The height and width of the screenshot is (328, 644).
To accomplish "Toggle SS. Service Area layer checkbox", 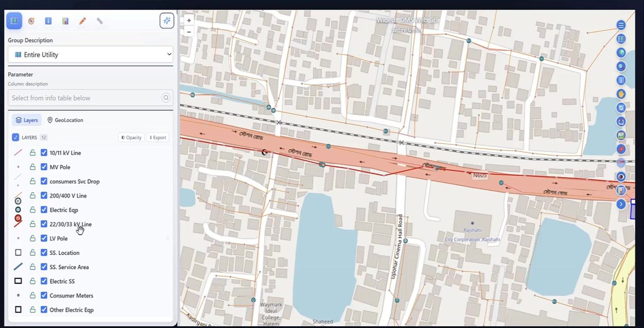I will pos(44,267).
